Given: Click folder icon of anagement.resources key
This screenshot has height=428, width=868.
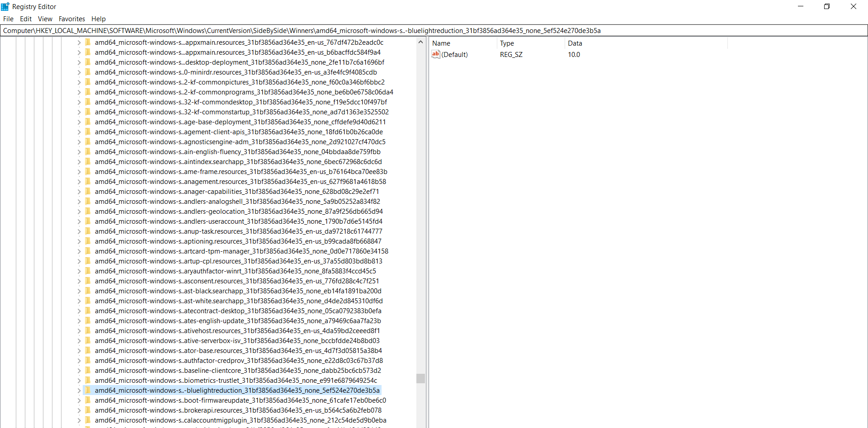Looking at the screenshot, I should click(x=88, y=182).
